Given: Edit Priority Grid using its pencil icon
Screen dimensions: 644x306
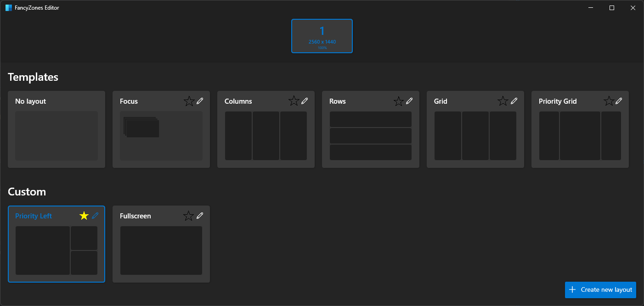Looking at the screenshot, I should tap(619, 101).
